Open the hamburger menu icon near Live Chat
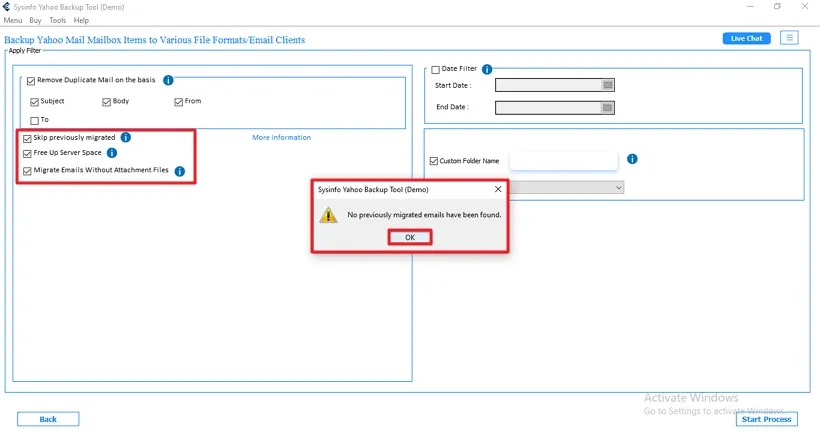The height and width of the screenshot is (437, 820). (789, 38)
